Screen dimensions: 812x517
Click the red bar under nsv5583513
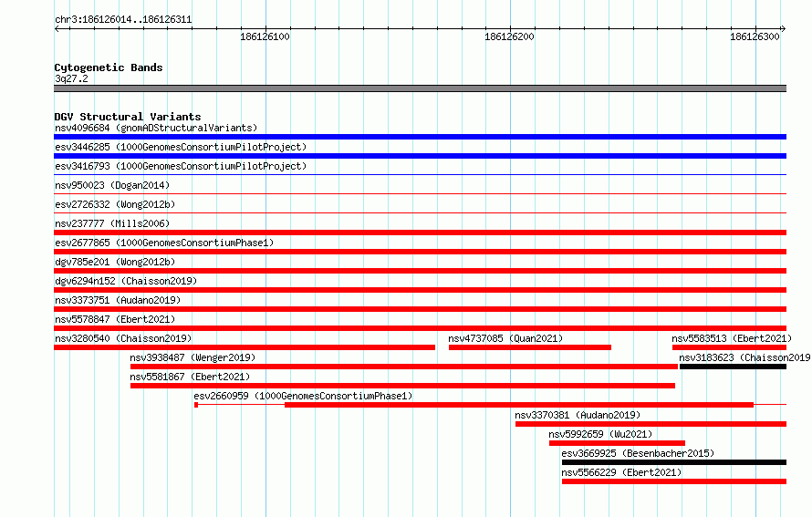coord(729,347)
